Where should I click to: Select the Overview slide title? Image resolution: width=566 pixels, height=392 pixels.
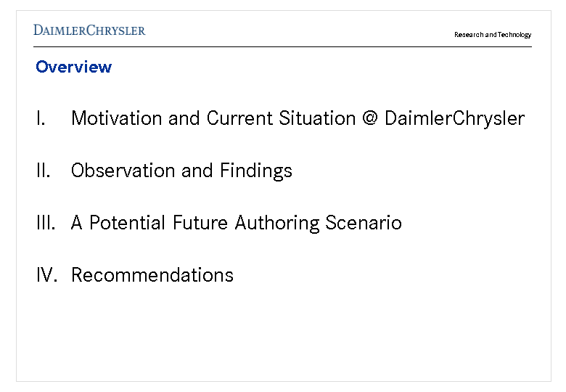(73, 67)
